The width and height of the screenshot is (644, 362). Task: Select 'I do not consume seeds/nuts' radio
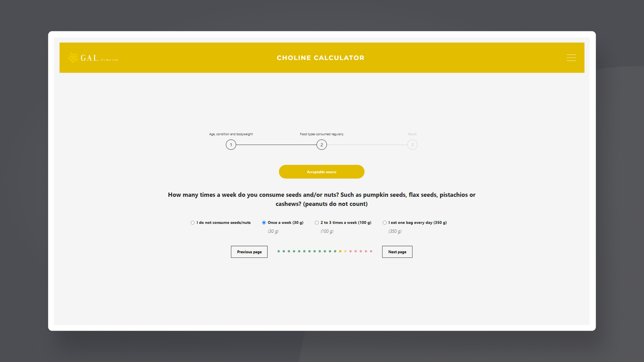tap(193, 223)
